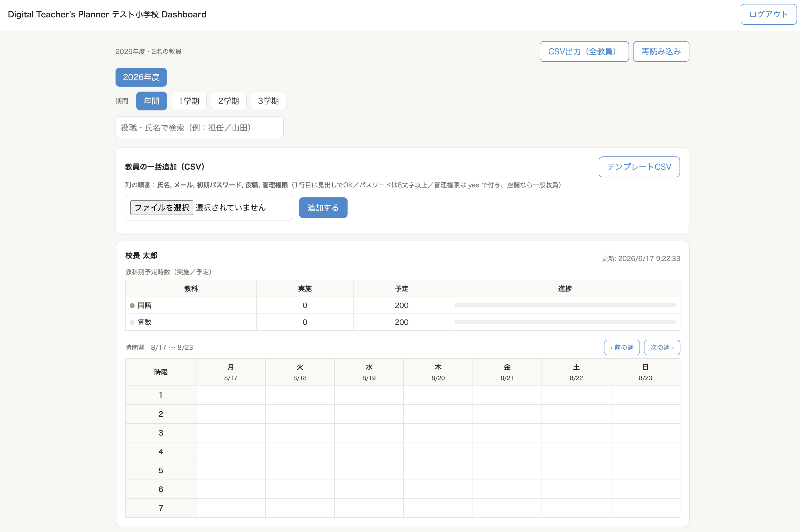Screen dimensions: 800x532
Task: Click the 月 8/17 column header
Action: [x=231, y=372]
